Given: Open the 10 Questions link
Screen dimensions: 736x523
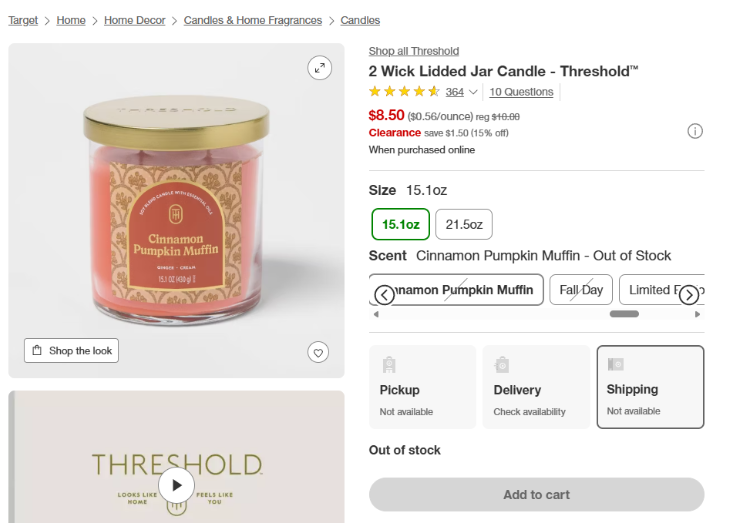Looking at the screenshot, I should click(x=521, y=92).
